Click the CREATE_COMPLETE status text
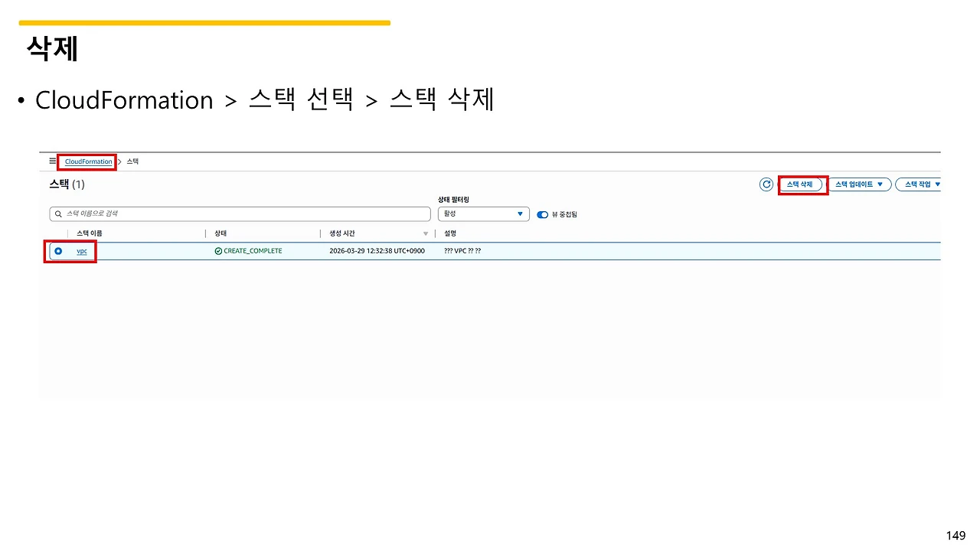 coord(253,250)
